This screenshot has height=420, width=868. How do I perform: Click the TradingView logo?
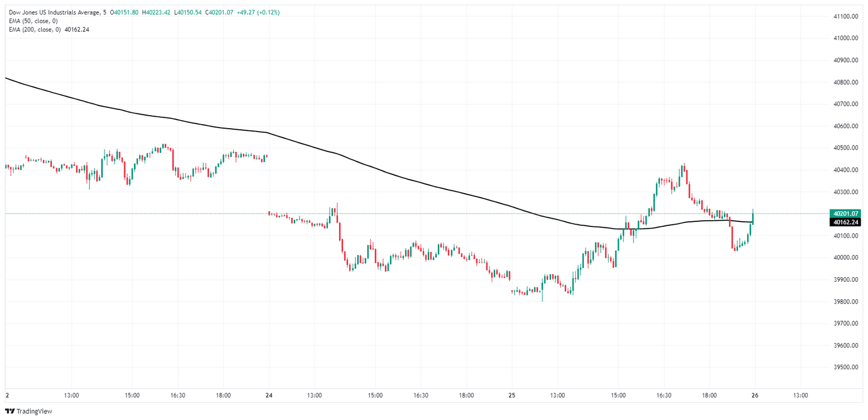28,412
